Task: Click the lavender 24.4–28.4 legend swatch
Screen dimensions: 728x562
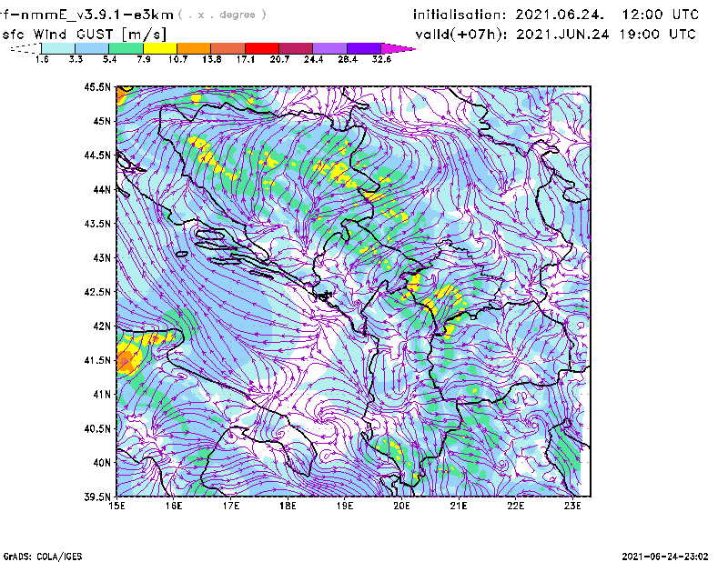Action: pos(329,48)
